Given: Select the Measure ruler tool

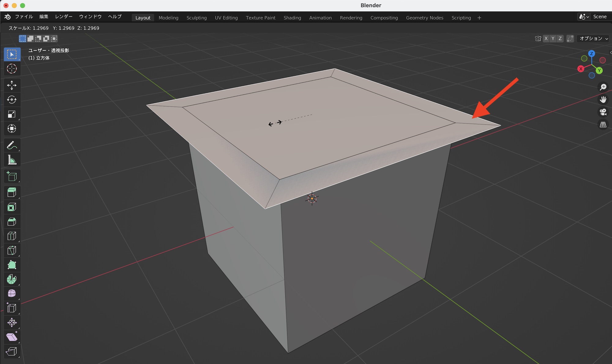Looking at the screenshot, I should 12,160.
